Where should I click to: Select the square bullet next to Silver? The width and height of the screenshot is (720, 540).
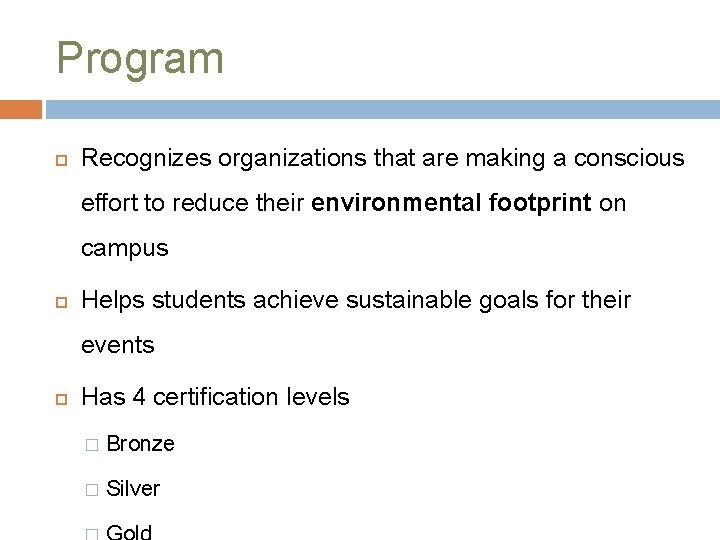(x=92, y=489)
